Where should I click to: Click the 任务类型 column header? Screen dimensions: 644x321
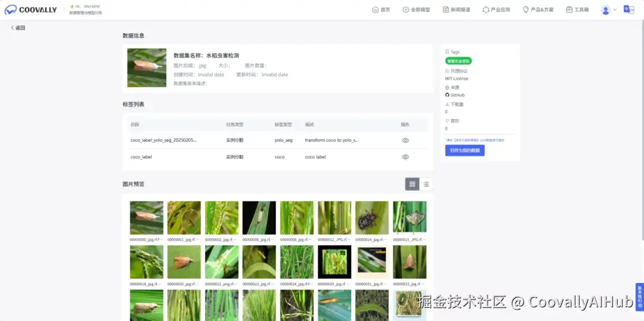tap(234, 124)
